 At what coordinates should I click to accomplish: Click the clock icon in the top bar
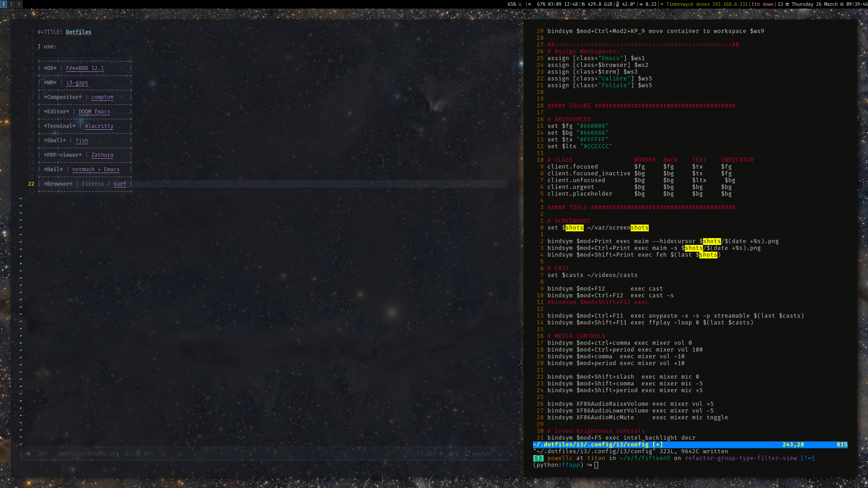[842, 4]
